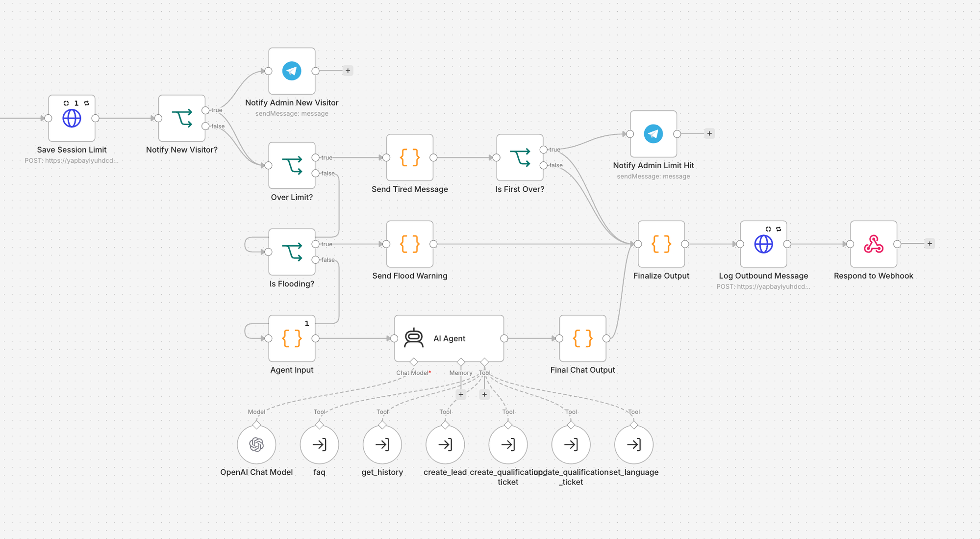The width and height of the screenshot is (980, 539).
Task: Click the Log Outbound Message label
Action: (x=763, y=276)
